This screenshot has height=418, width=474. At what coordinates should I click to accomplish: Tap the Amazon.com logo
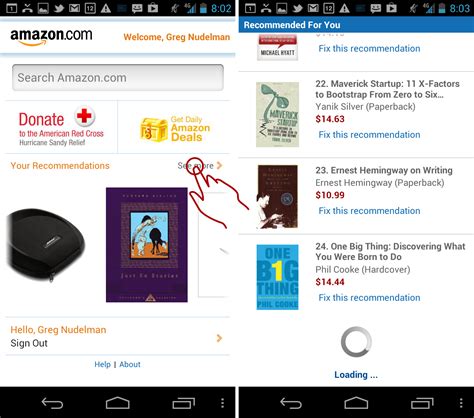pos(51,37)
